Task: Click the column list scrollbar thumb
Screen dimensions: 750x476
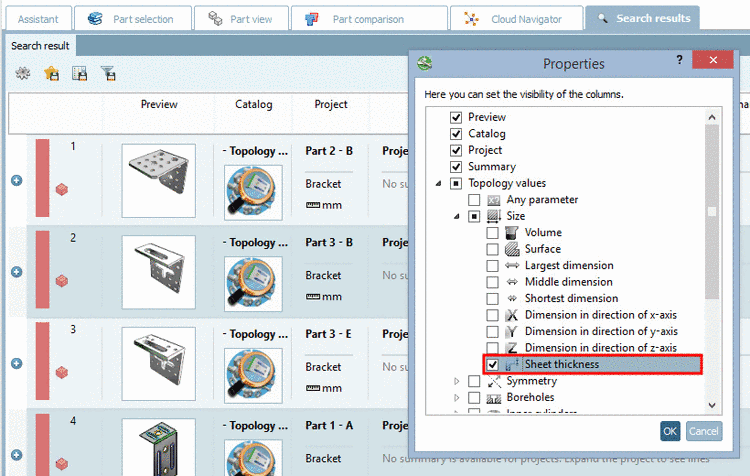Action: coord(712,211)
